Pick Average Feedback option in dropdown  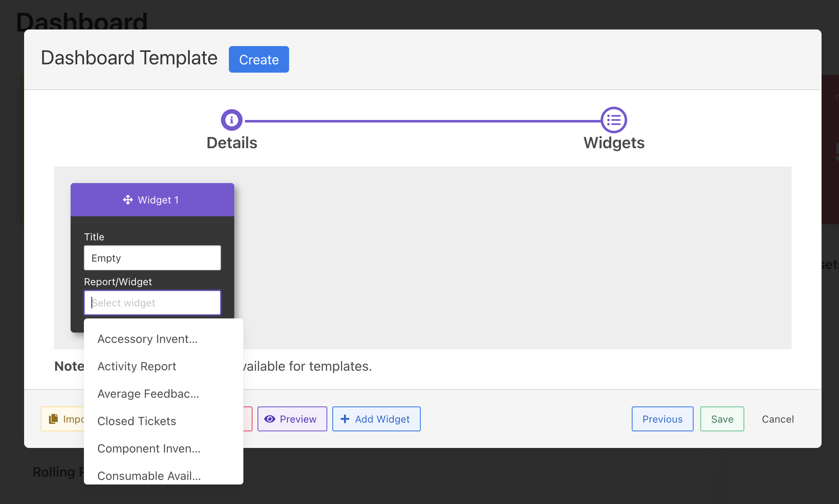click(148, 394)
